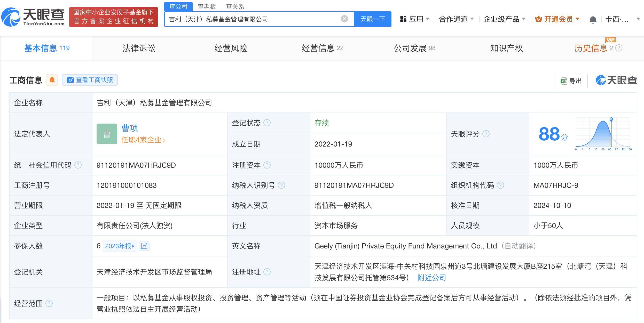Open the 历史信息 VIP tab
Screen dimensions: 644x323
pos(594,48)
